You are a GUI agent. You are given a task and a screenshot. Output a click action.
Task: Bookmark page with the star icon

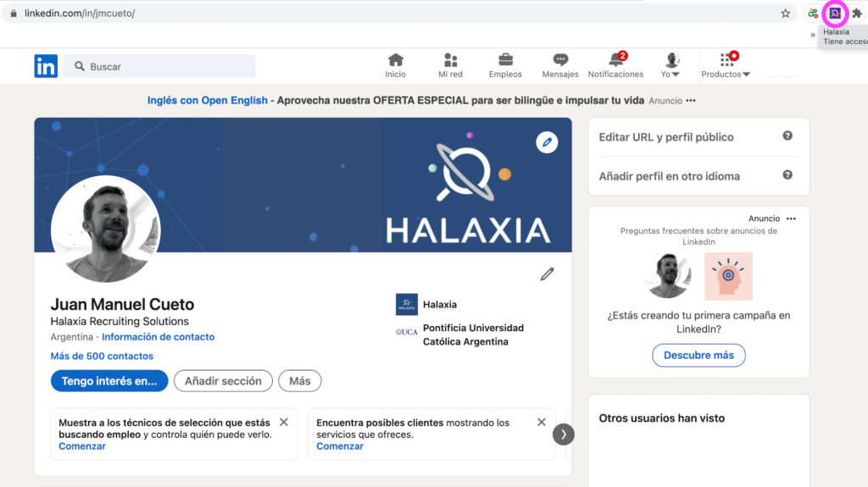click(785, 14)
